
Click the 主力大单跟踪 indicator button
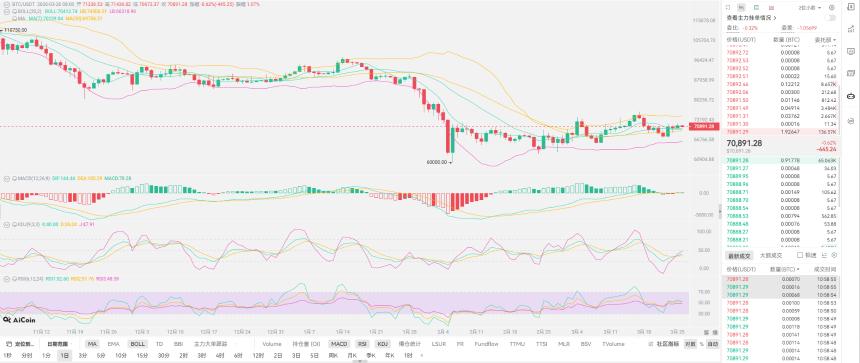pyautogui.click(x=211, y=344)
